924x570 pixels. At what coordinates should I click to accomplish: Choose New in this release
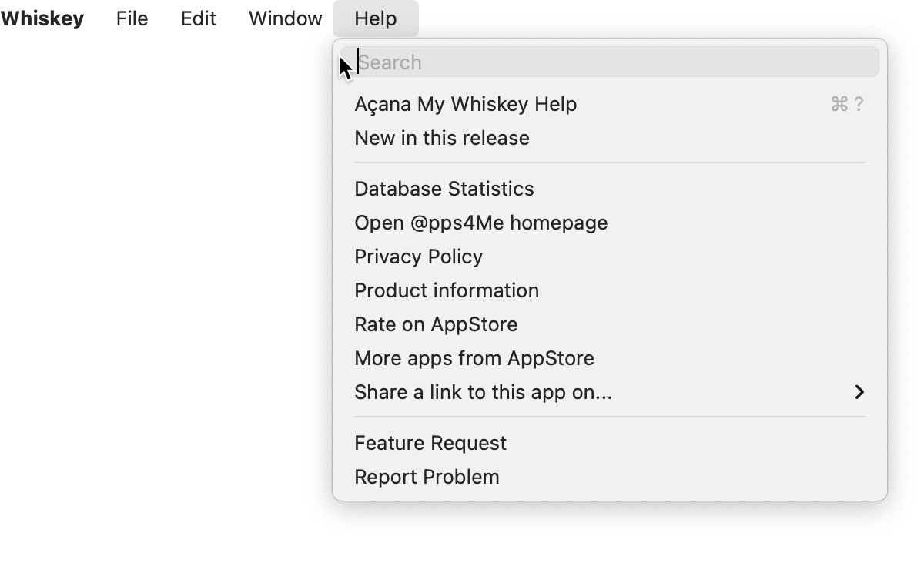click(x=610, y=138)
